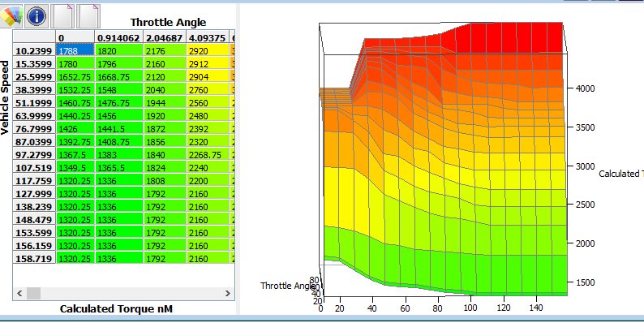
Task: Open the color palette settings icon
Action: [11, 16]
